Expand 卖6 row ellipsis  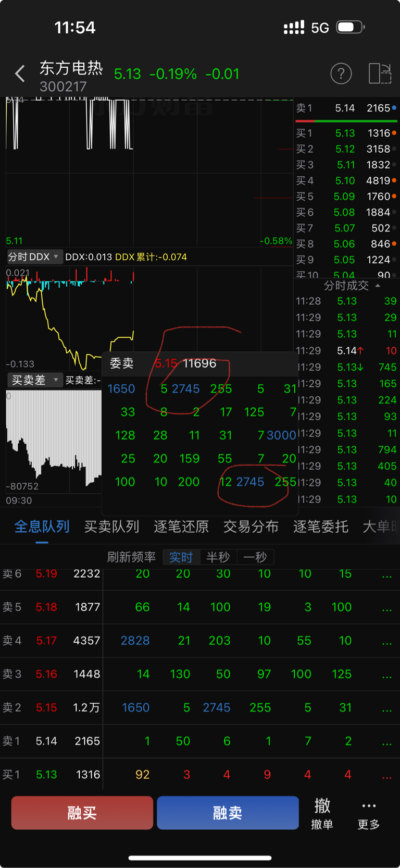(x=386, y=575)
